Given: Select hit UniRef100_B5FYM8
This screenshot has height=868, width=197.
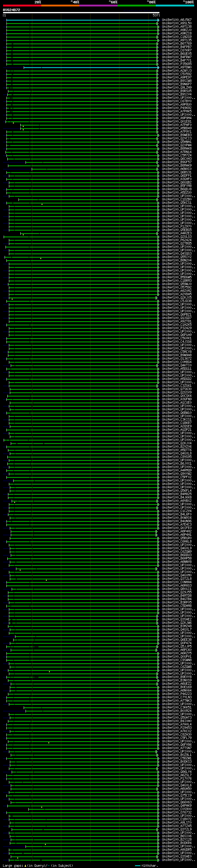Looking at the screenshot, I should point(177,186).
